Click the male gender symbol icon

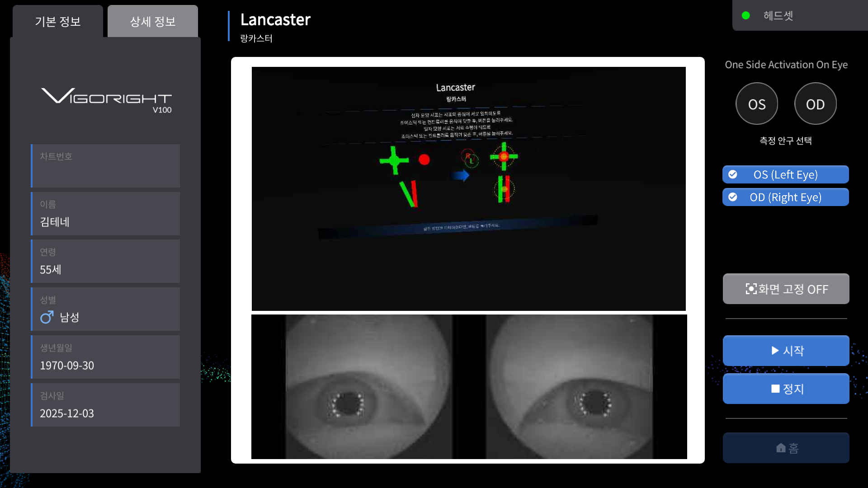coord(47,317)
